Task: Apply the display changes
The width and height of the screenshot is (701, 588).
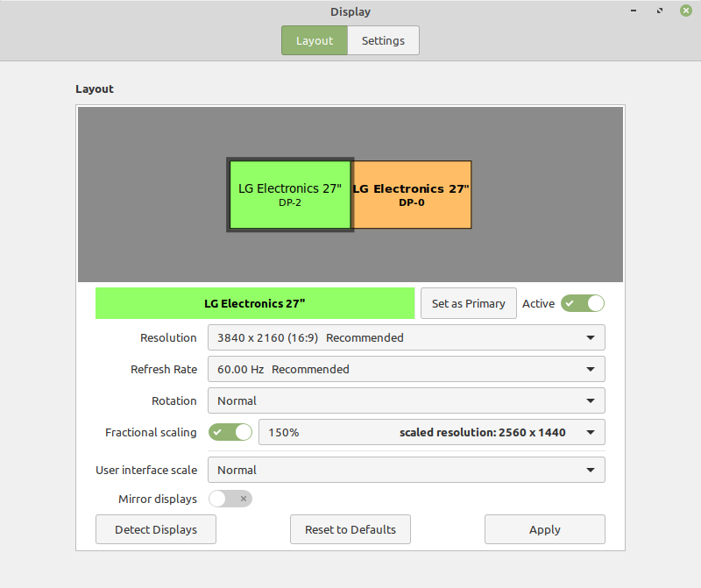Action: click(x=544, y=529)
